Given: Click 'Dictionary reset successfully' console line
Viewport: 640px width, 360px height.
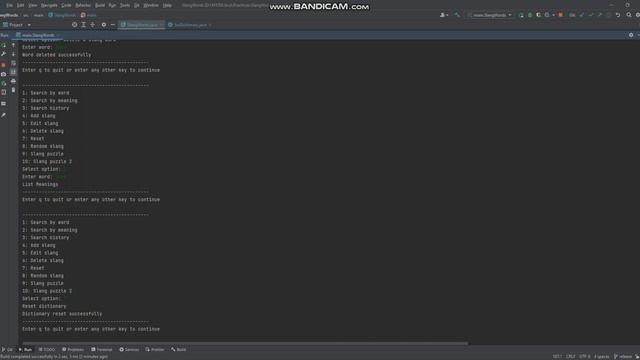Looking at the screenshot, I should [62, 314].
